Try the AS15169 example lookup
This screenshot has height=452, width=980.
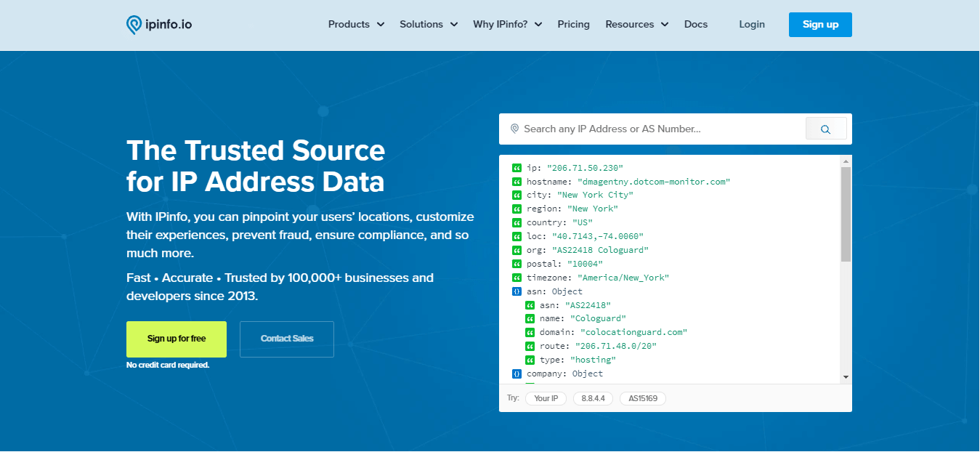[x=643, y=399]
